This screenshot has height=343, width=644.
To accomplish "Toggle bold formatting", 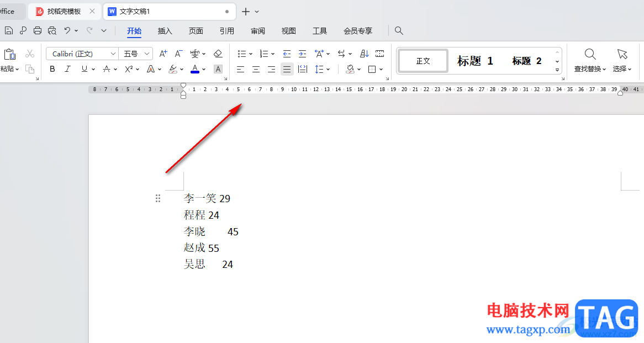I will [x=52, y=69].
